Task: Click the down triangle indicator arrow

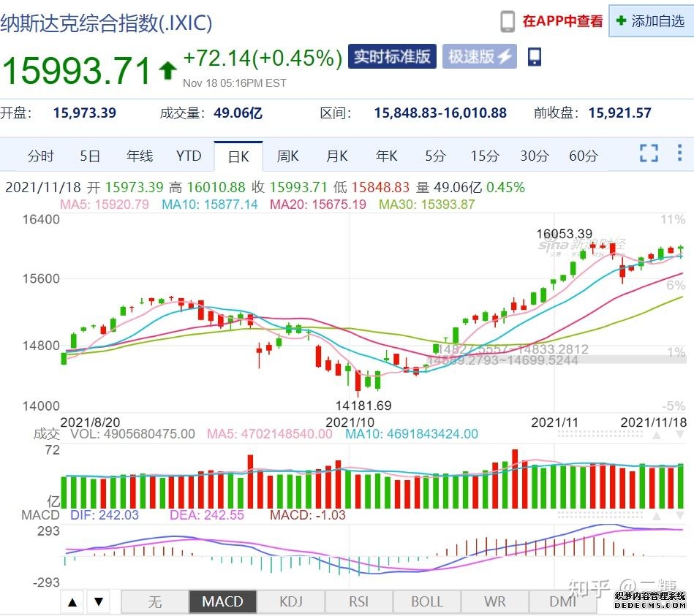Action: pos(99,602)
